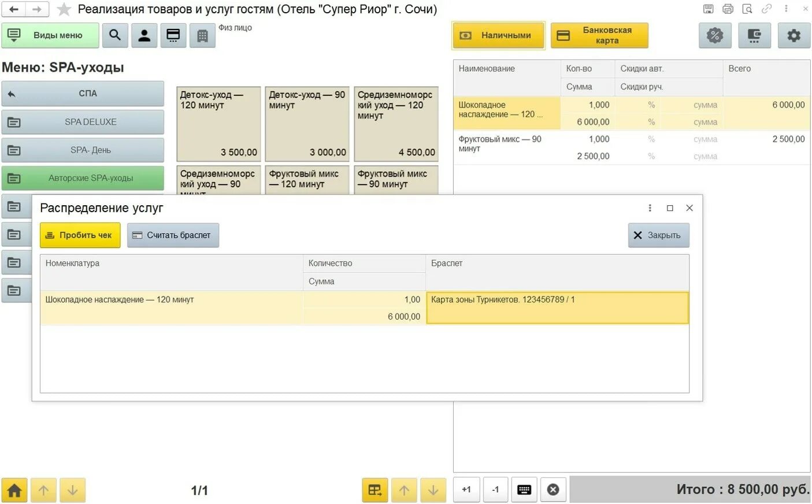This screenshot has height=504, width=812.
Task: Add this form to favorites with star
Action: [64, 9]
